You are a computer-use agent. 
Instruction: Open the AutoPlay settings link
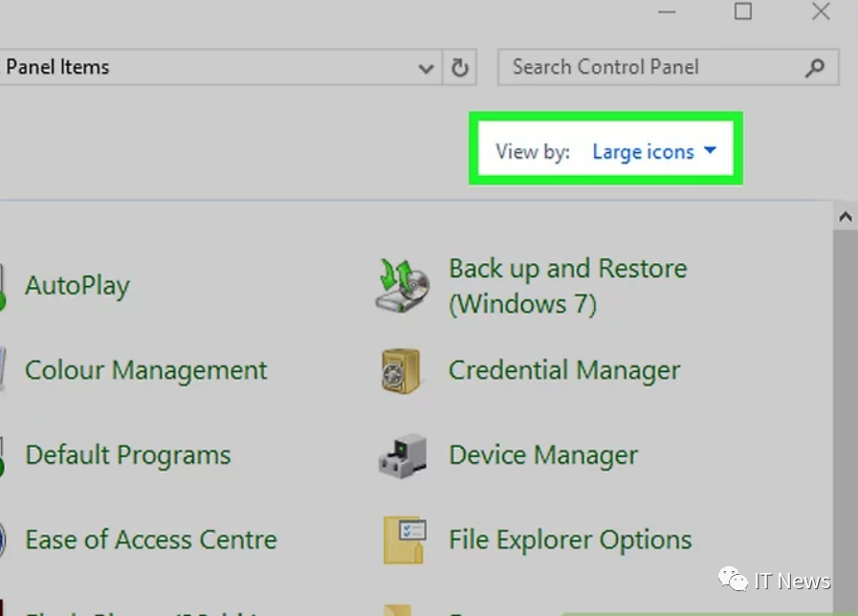(77, 285)
